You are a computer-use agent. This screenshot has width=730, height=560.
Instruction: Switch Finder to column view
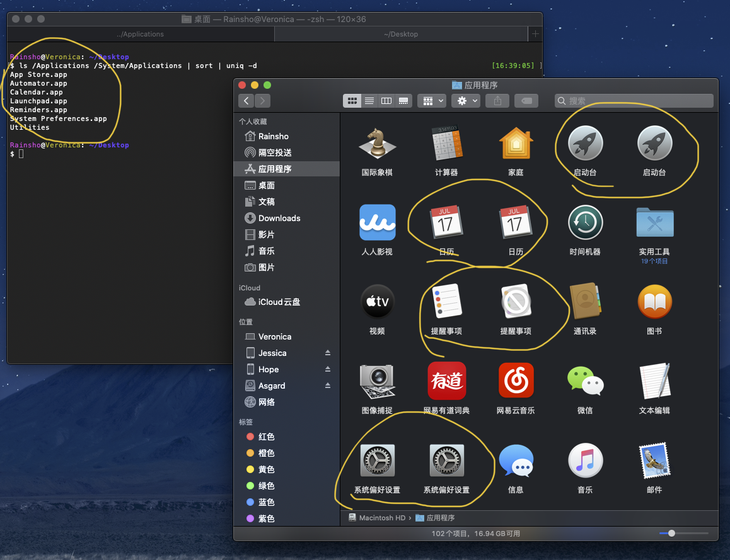[x=386, y=101]
